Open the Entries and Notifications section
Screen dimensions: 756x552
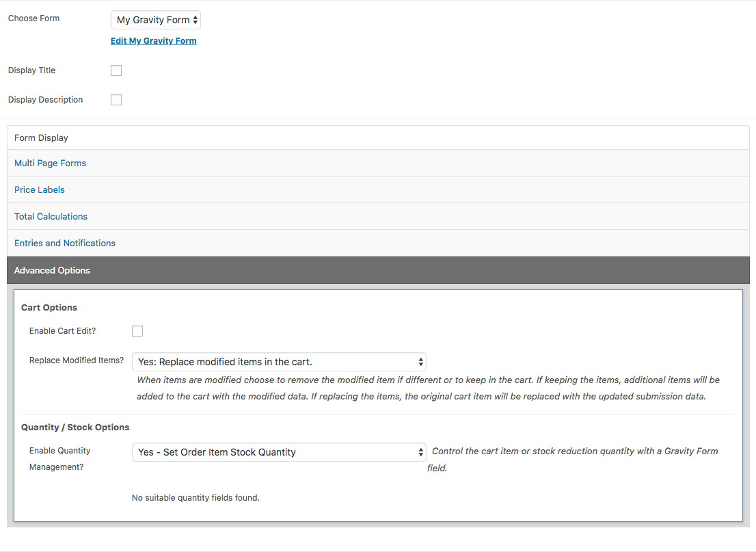64,243
